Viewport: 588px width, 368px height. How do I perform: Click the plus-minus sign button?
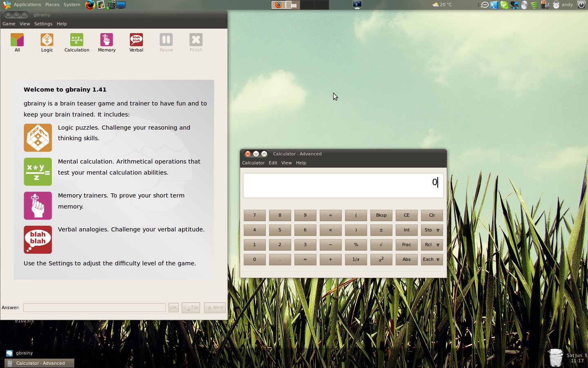pyautogui.click(x=381, y=230)
